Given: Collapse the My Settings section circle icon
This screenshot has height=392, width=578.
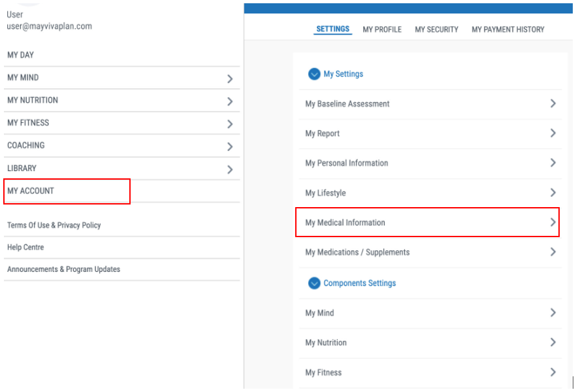Looking at the screenshot, I should click(x=314, y=74).
